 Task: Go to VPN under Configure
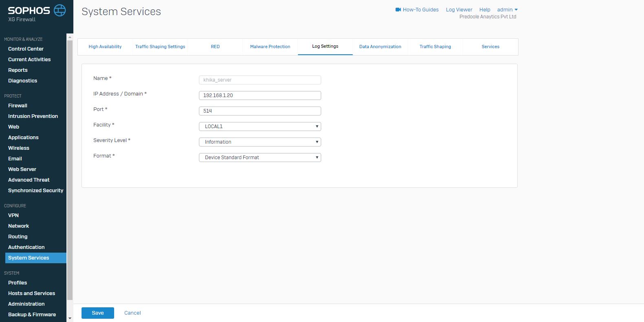13,215
